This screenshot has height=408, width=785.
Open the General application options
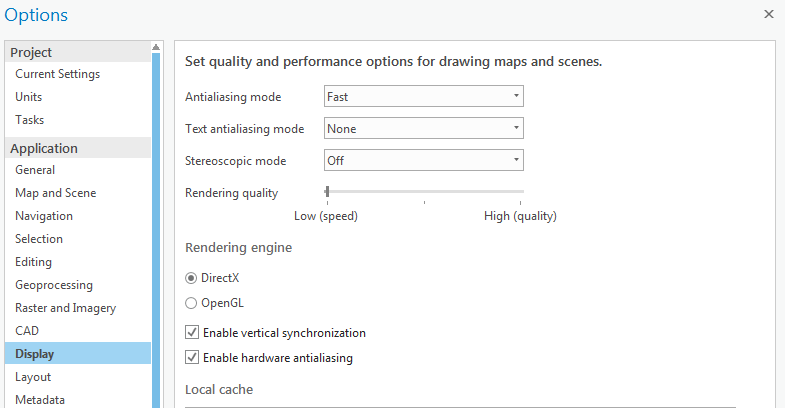pyautogui.click(x=35, y=170)
